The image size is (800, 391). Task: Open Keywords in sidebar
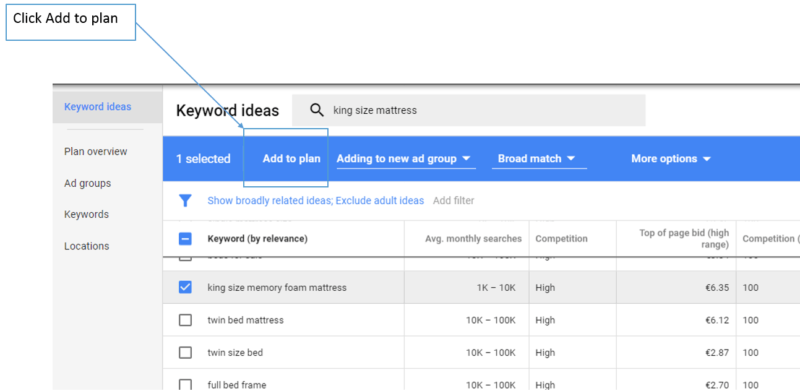point(86,214)
